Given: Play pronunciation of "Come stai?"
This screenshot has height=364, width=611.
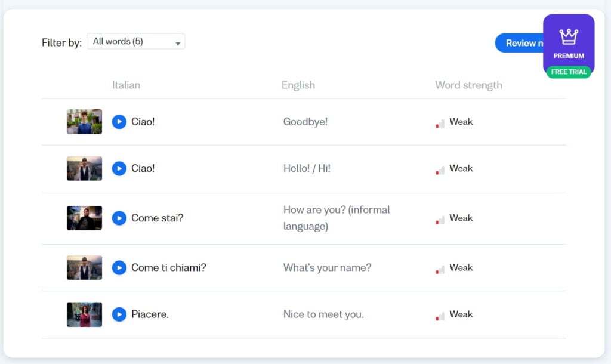Looking at the screenshot, I should point(119,218).
